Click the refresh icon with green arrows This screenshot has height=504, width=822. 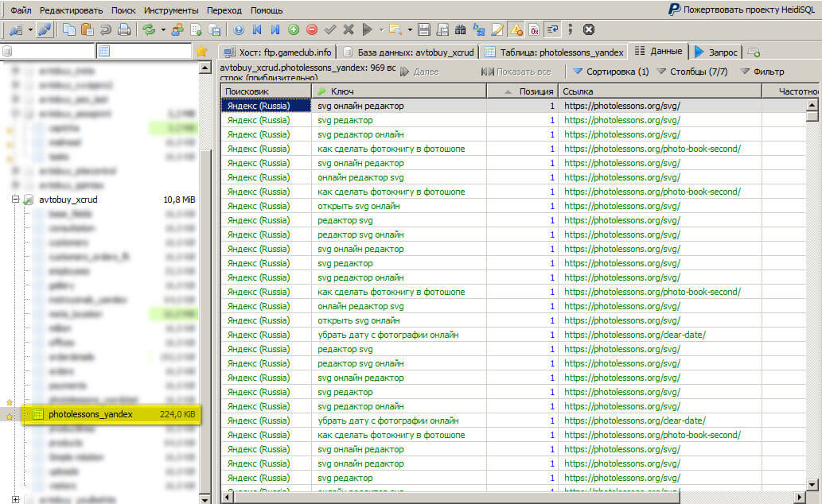point(148,30)
